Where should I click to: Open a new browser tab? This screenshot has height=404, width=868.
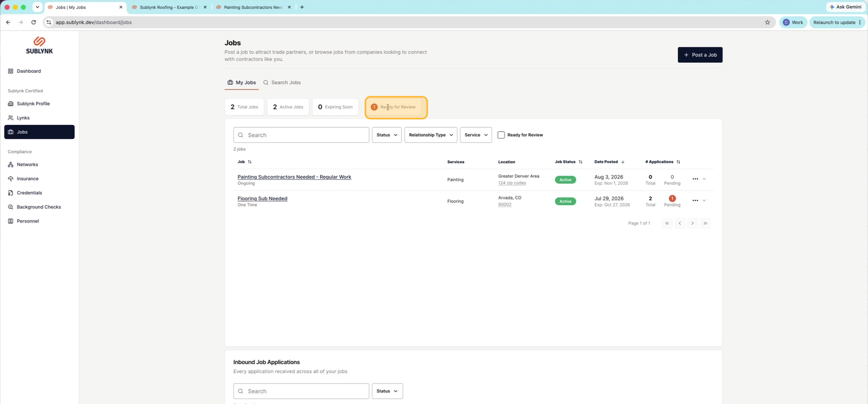pos(302,7)
